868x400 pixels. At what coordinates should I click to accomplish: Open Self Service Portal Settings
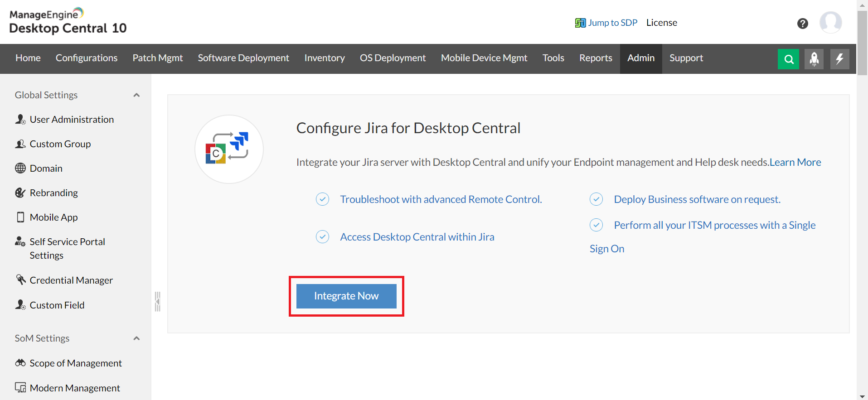[68, 249]
